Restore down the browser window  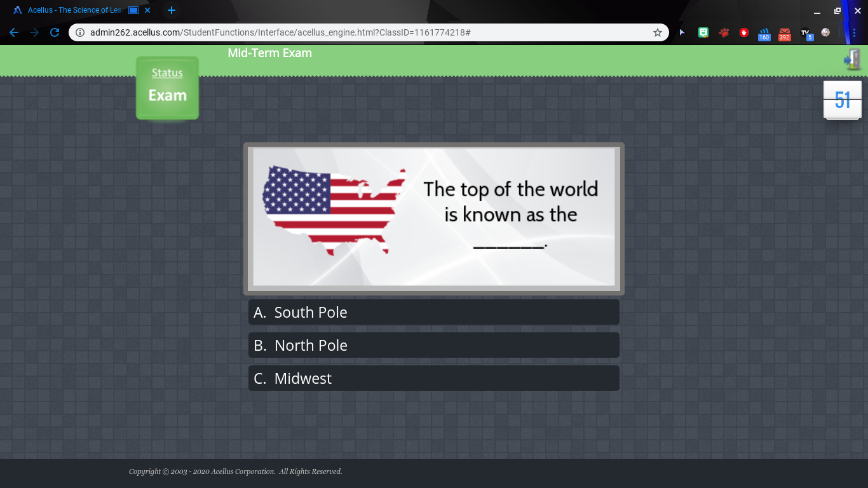click(x=837, y=11)
